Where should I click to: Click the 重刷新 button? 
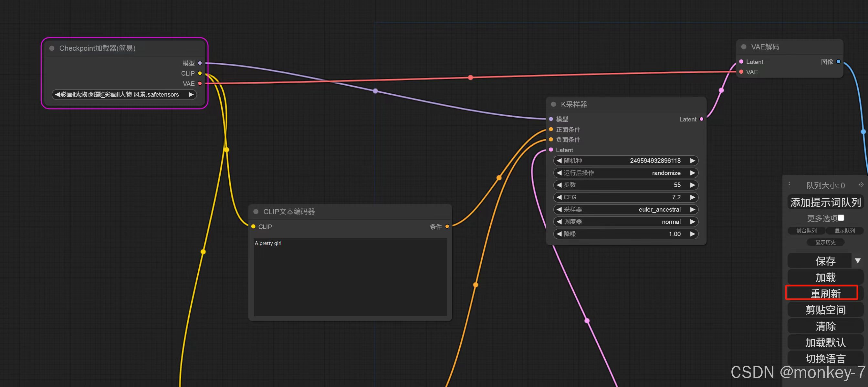pyautogui.click(x=825, y=293)
